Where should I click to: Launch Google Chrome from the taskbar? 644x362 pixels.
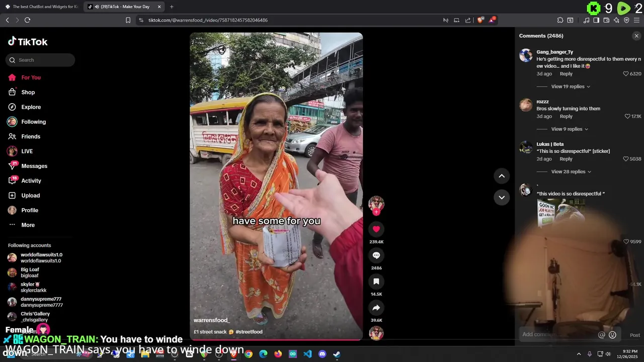click(249, 354)
